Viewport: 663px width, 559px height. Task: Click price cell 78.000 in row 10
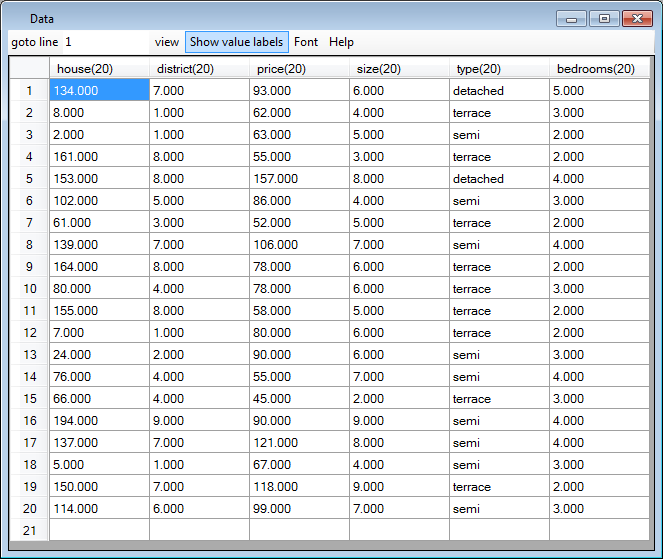(299, 288)
